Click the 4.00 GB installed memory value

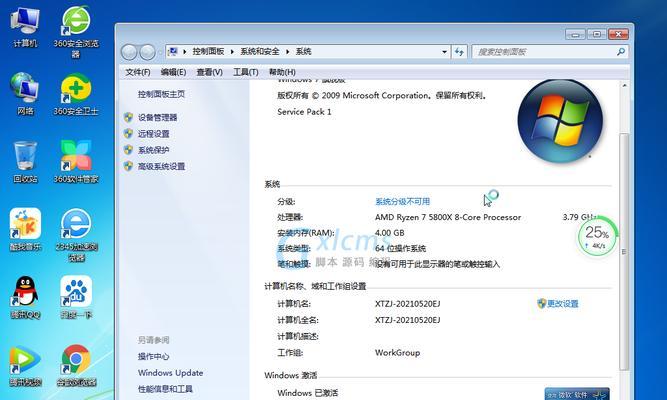click(390, 233)
